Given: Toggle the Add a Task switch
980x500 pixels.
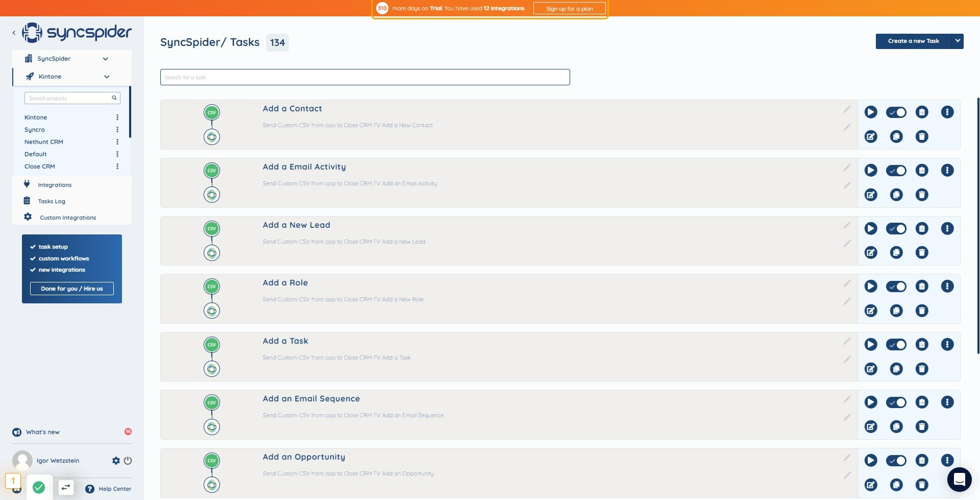Looking at the screenshot, I should 896,344.
